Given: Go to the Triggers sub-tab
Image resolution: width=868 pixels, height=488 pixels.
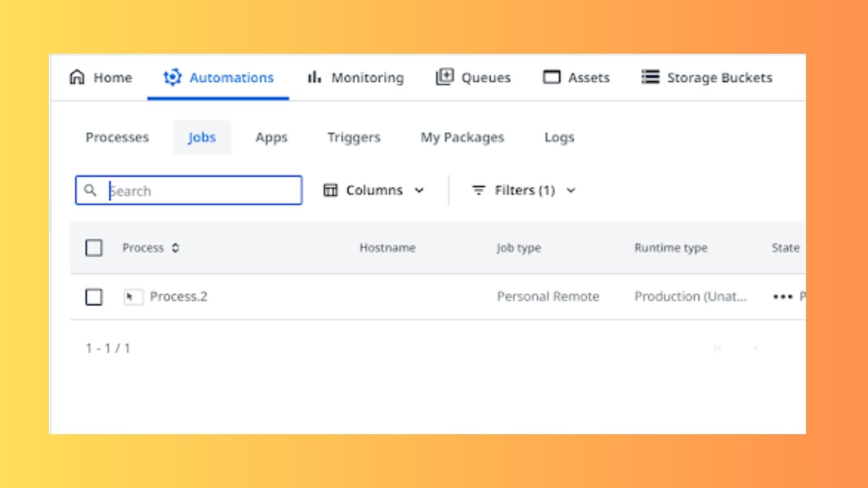Looking at the screenshot, I should point(354,137).
